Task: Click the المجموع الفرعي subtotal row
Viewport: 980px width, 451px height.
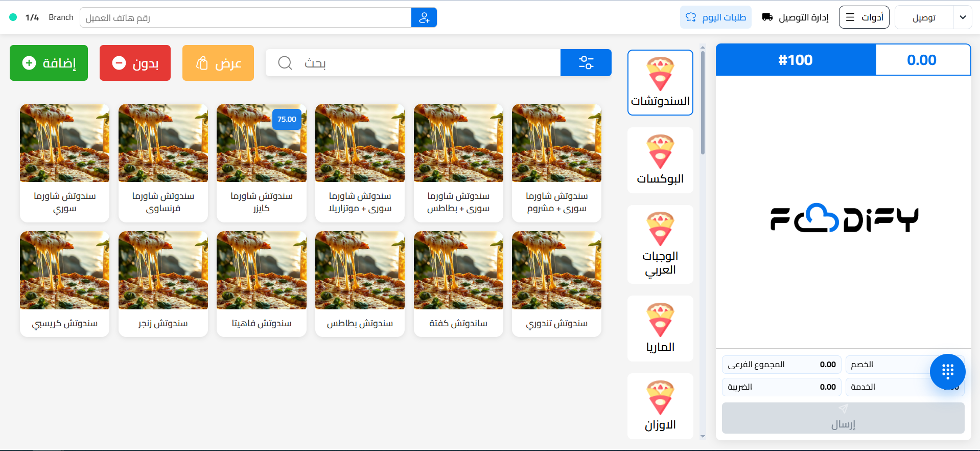Action: [781, 365]
